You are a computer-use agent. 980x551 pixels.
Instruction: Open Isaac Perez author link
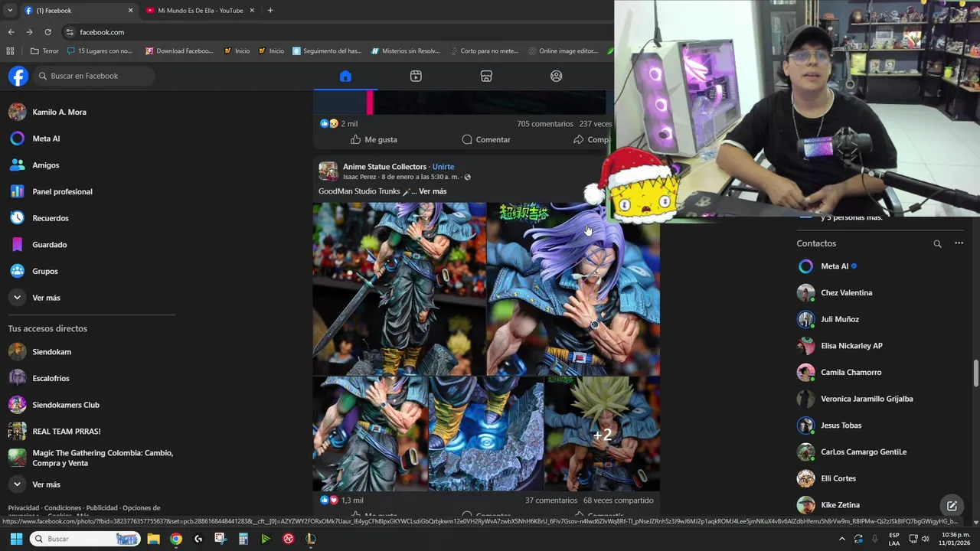tap(360, 177)
